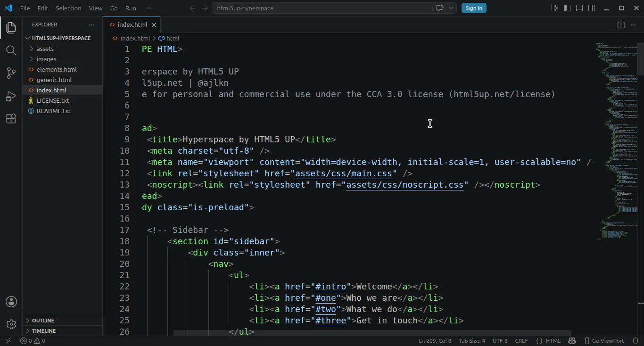Open the Run and Debug view
The height and width of the screenshot is (346, 644).
tap(11, 96)
